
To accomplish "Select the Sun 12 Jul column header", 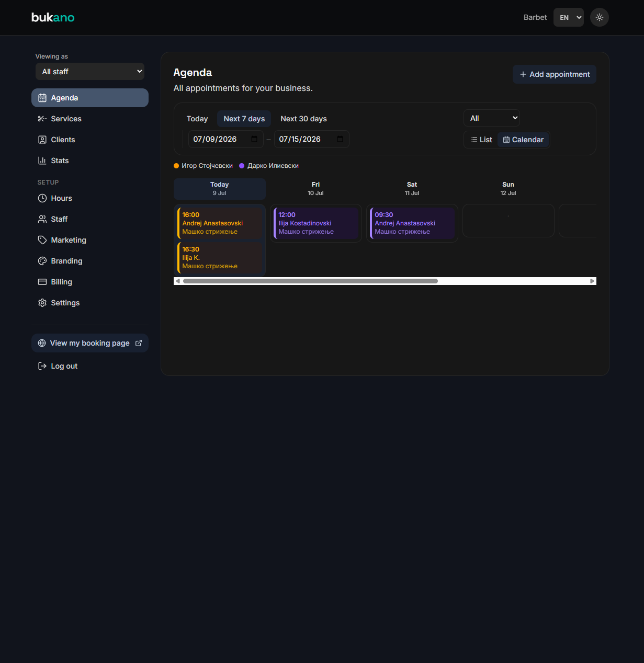I will [509, 189].
